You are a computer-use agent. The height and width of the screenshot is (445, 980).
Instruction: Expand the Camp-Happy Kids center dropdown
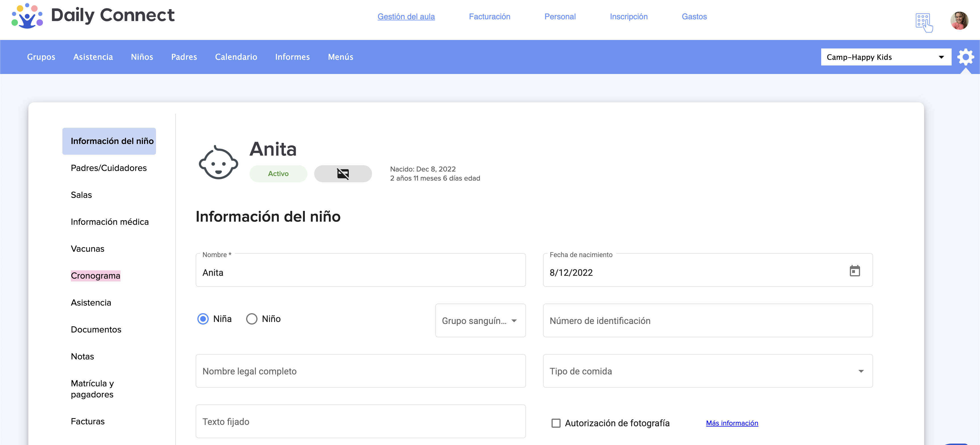[x=886, y=57]
